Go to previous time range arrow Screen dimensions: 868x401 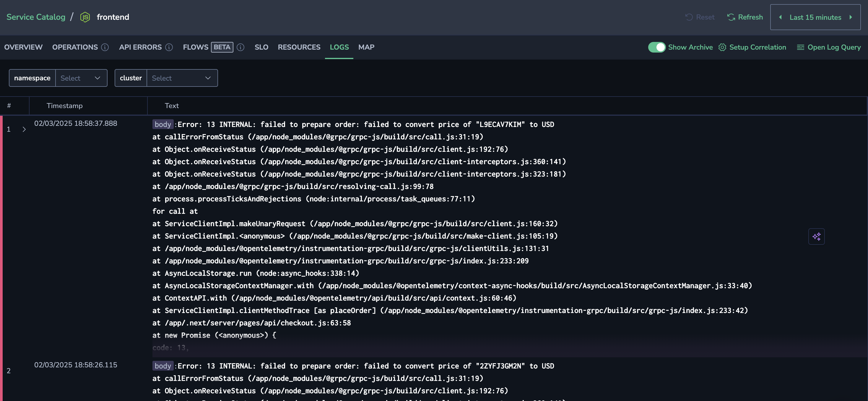tap(780, 17)
